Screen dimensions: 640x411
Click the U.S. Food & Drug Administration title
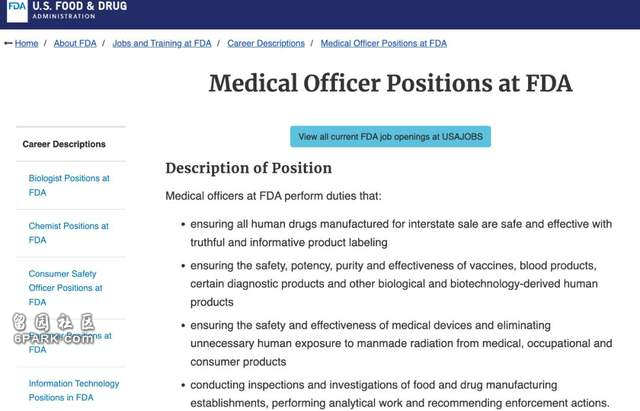(x=80, y=10)
